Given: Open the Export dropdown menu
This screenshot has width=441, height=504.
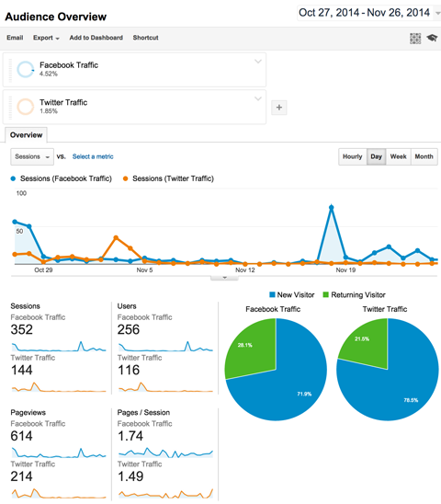Looking at the screenshot, I should (46, 38).
